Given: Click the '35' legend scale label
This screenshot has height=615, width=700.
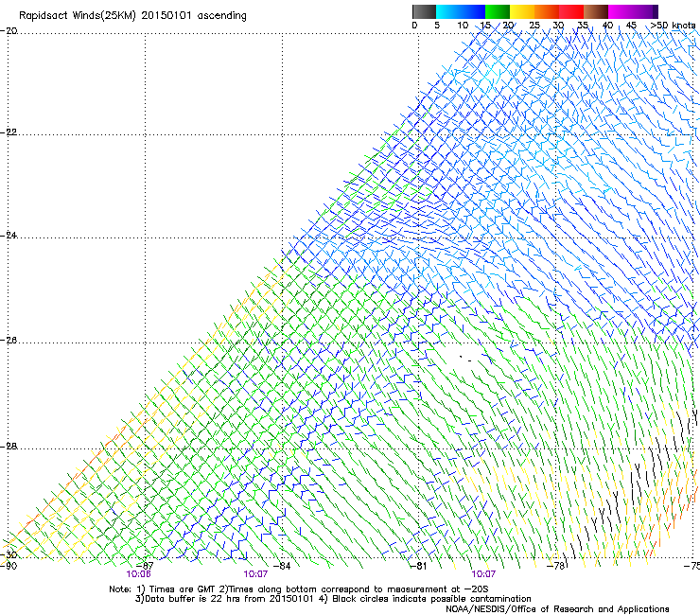Looking at the screenshot, I should [583, 26].
